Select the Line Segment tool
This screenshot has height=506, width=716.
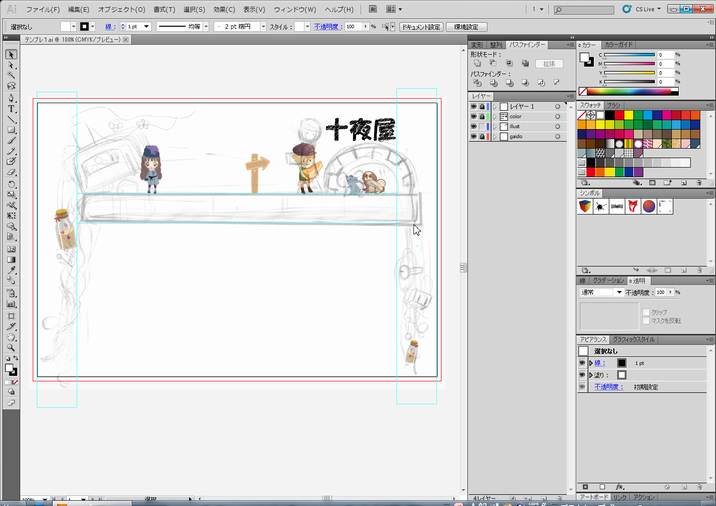11,120
